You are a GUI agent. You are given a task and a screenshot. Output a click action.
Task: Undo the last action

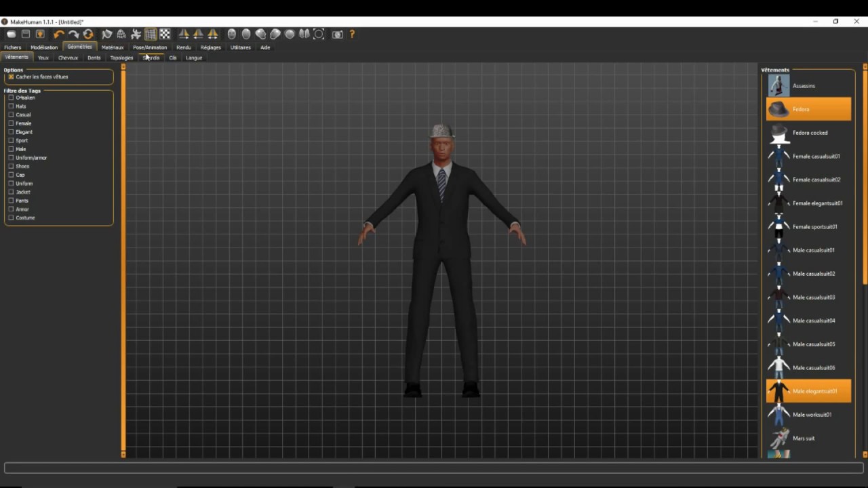click(x=59, y=34)
